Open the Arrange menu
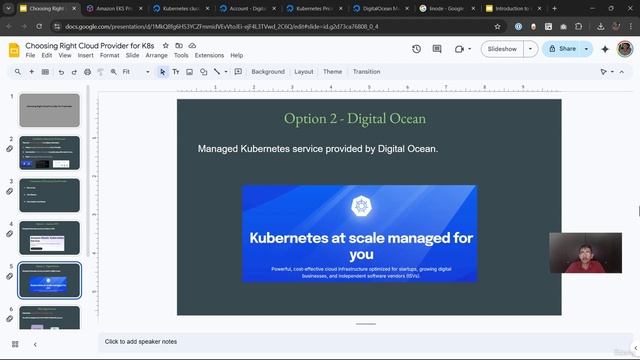640x360 pixels. (x=156, y=55)
